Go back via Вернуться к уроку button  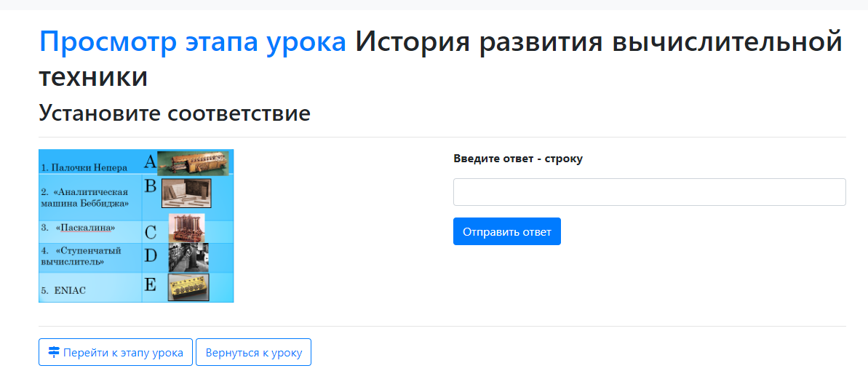[x=253, y=352]
